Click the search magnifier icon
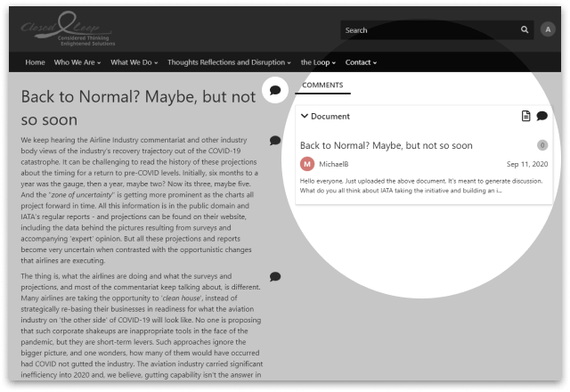This screenshot has width=570, height=392. tap(525, 29)
